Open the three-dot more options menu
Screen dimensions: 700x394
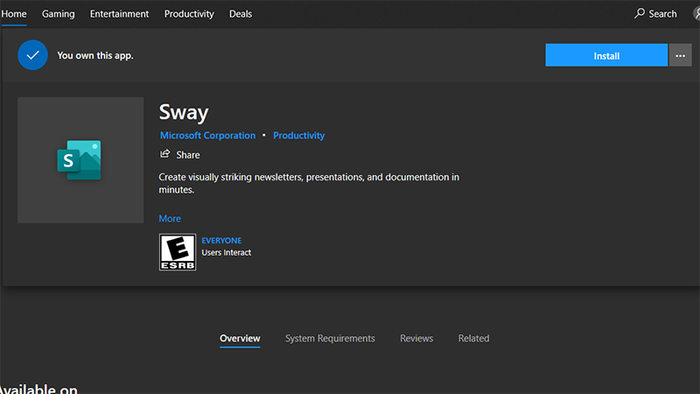point(680,55)
